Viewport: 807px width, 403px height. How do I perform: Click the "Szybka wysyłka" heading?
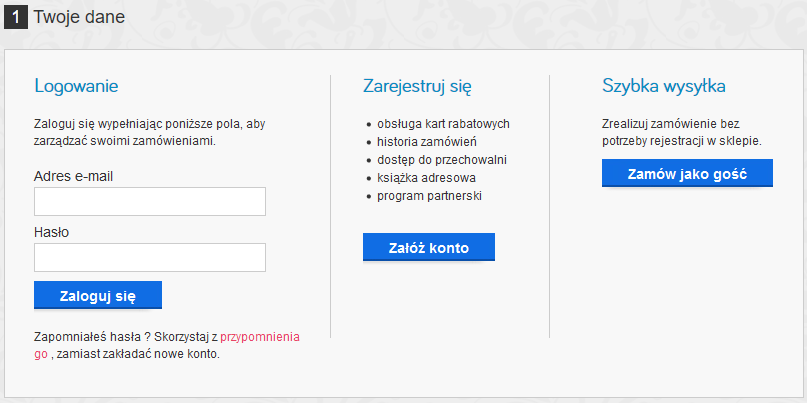point(664,86)
